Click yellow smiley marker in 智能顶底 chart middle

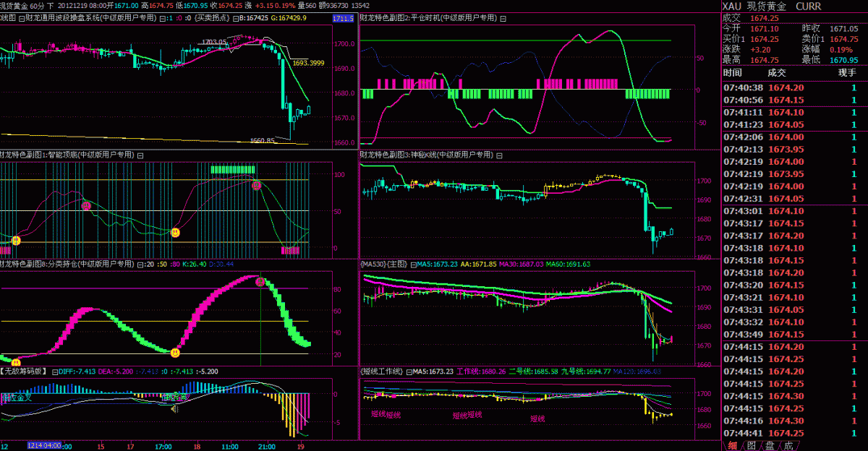(x=174, y=232)
